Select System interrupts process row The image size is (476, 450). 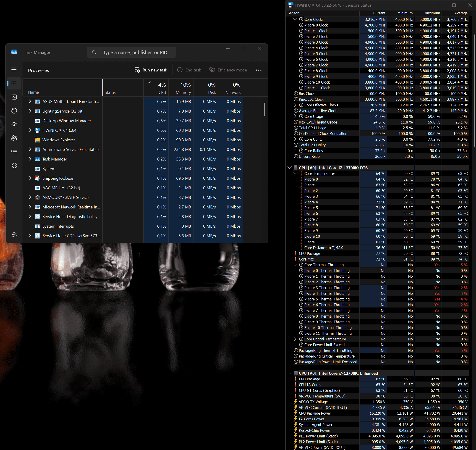click(x=133, y=226)
